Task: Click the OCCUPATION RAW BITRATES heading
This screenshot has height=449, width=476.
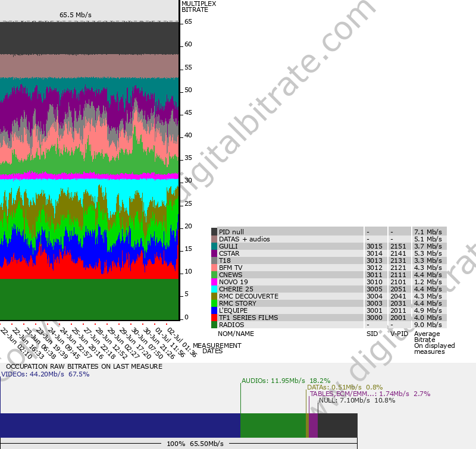Action: tap(84, 366)
